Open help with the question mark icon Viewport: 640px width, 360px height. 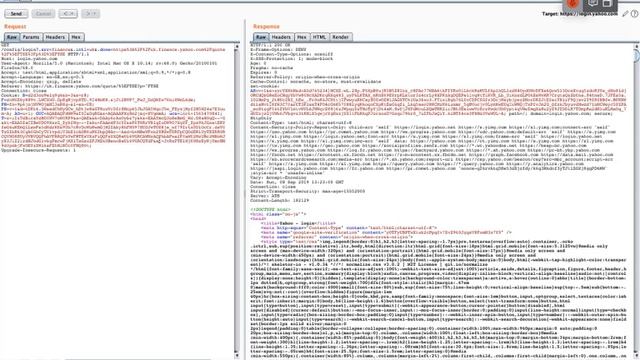(634, 13)
